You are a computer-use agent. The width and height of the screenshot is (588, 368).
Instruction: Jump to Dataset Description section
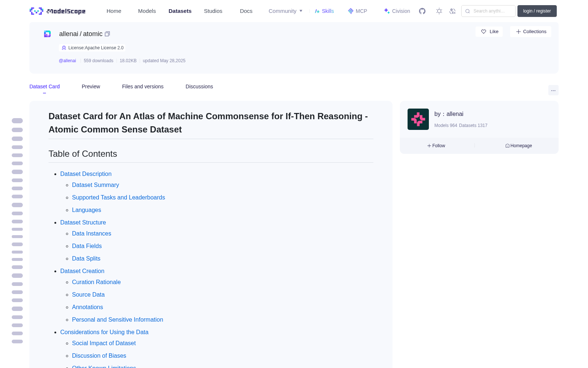coord(86,174)
